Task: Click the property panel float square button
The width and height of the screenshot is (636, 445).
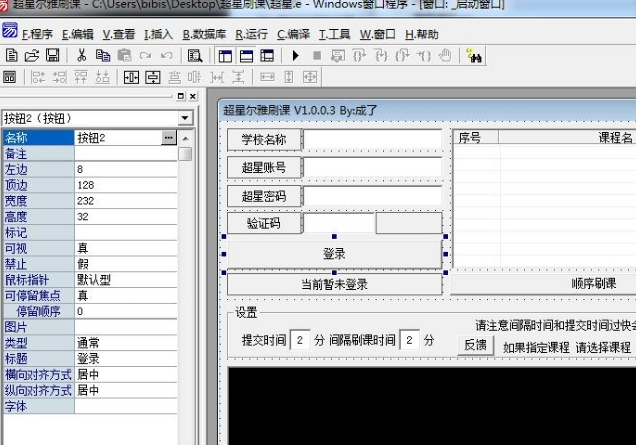Action: click(181, 96)
